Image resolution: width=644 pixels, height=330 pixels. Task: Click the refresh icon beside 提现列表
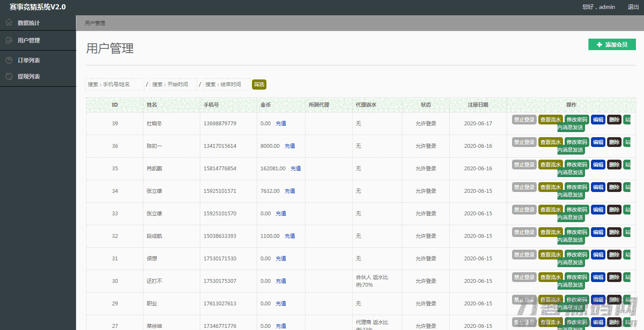(9, 76)
